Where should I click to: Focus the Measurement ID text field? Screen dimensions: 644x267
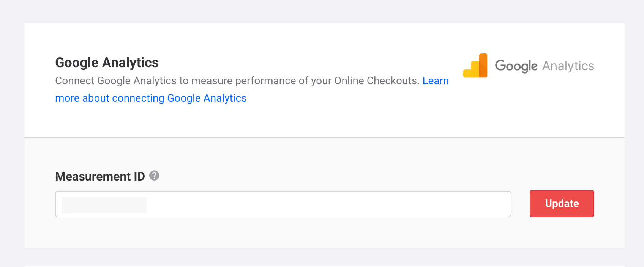pos(283,204)
